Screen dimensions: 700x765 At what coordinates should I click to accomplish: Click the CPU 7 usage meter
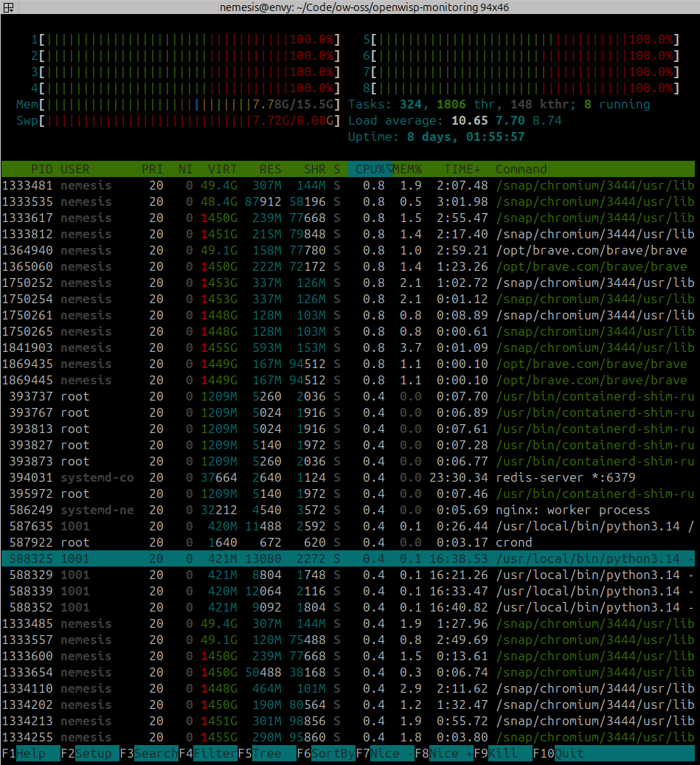click(521, 72)
